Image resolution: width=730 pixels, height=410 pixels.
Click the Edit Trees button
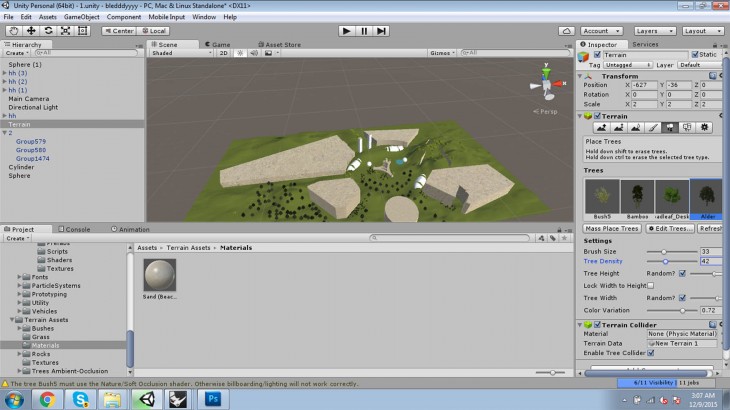(x=669, y=229)
